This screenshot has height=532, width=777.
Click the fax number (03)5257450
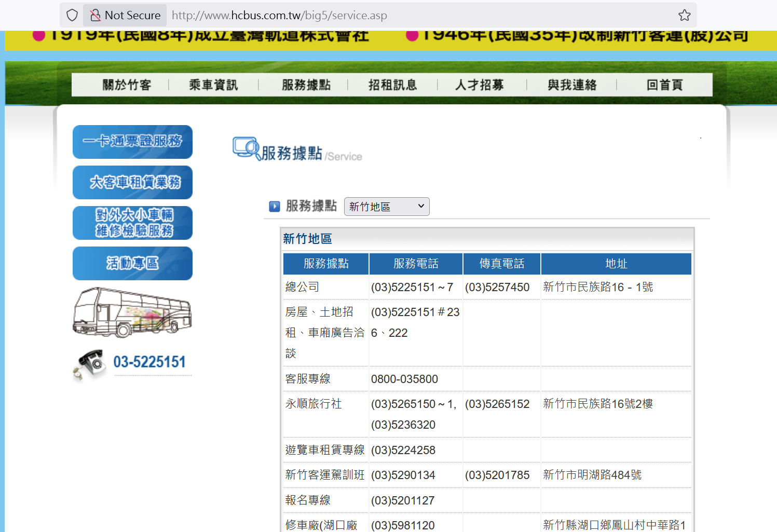pos(497,287)
